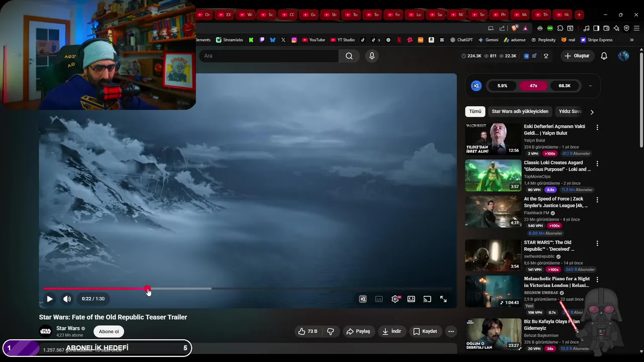Click the Paylaş share button
644x362 pixels.
pos(359,331)
